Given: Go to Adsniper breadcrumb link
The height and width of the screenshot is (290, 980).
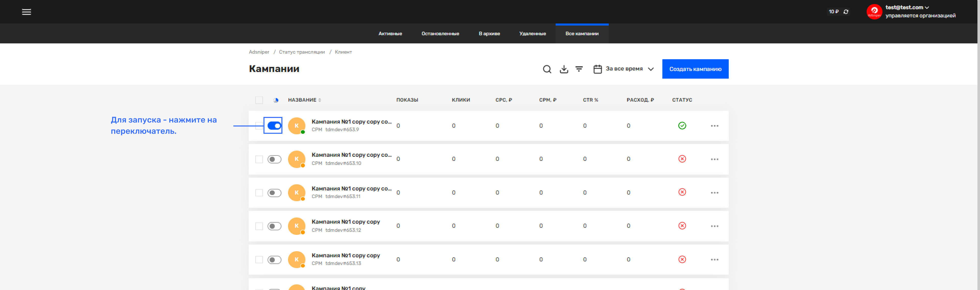Looking at the screenshot, I should 259,52.
